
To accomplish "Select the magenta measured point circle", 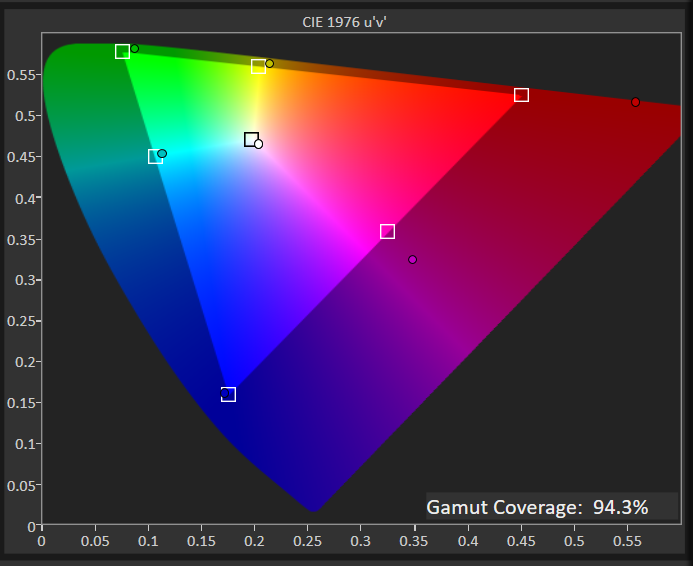I will (412, 260).
